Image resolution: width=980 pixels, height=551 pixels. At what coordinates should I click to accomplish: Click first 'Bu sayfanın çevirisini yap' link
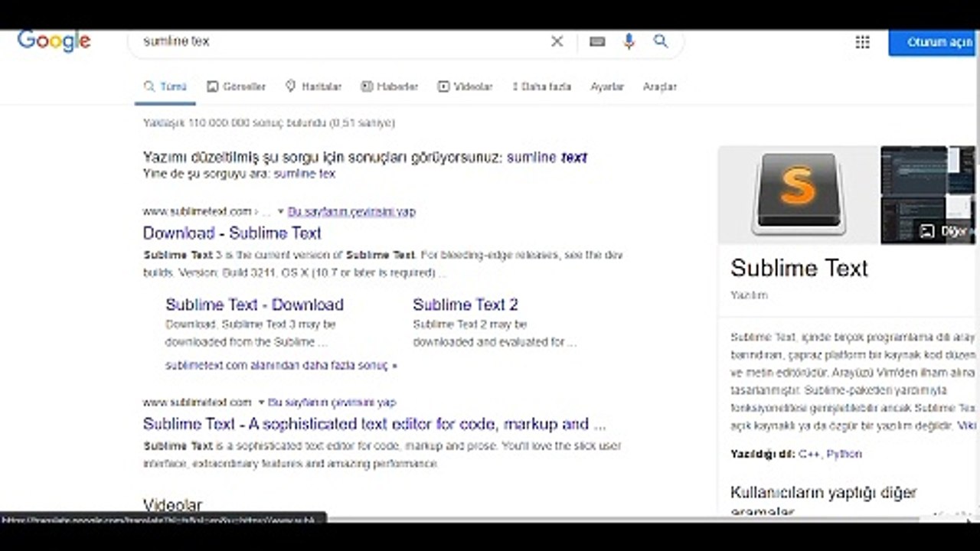(x=351, y=211)
